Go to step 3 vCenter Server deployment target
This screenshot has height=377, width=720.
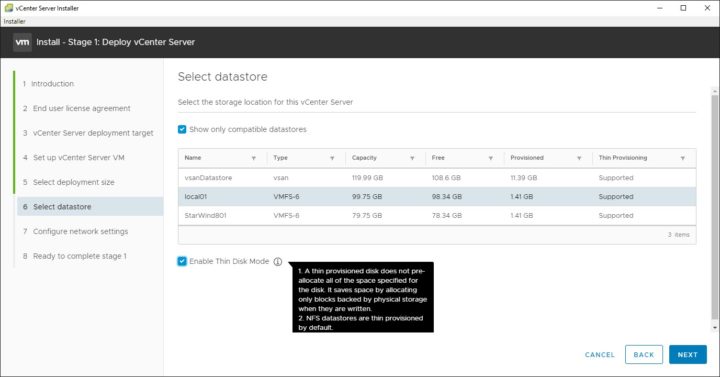[x=88, y=133]
